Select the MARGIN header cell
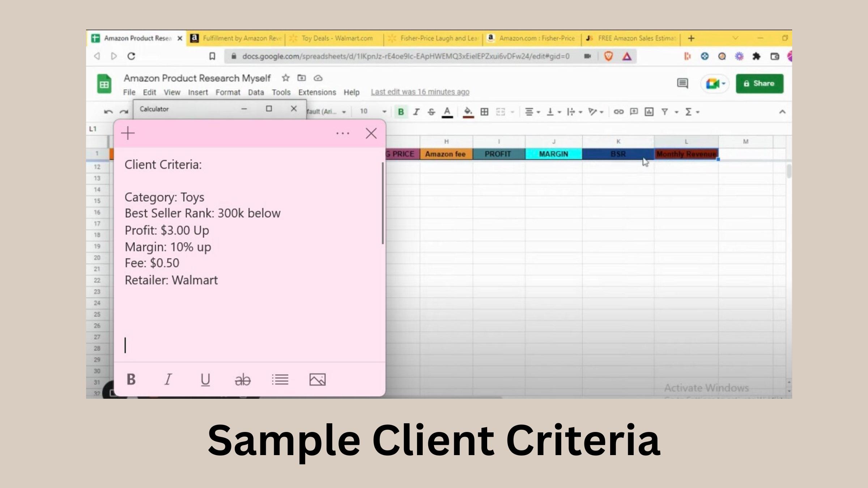Viewport: 868px width, 488px height. coord(554,154)
